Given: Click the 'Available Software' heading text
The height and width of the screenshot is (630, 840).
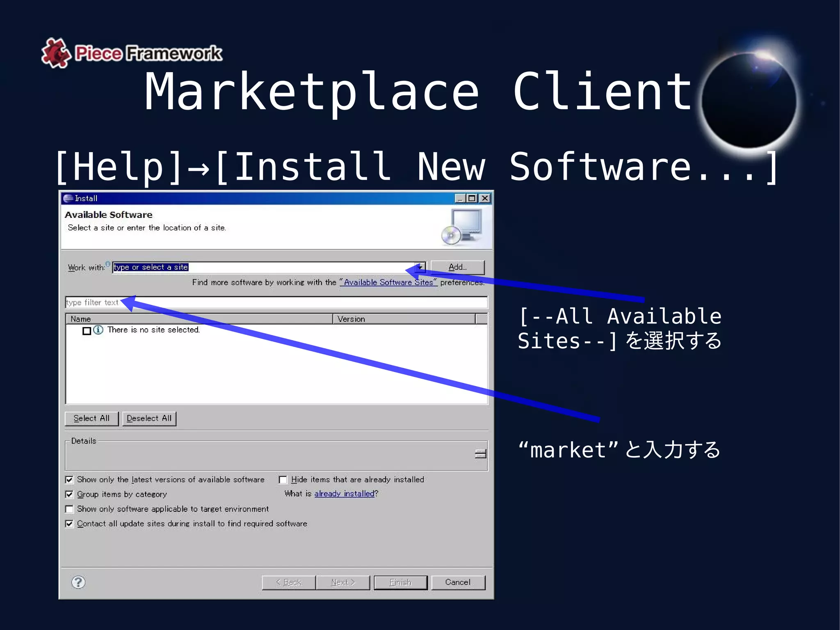Looking at the screenshot, I should (109, 215).
